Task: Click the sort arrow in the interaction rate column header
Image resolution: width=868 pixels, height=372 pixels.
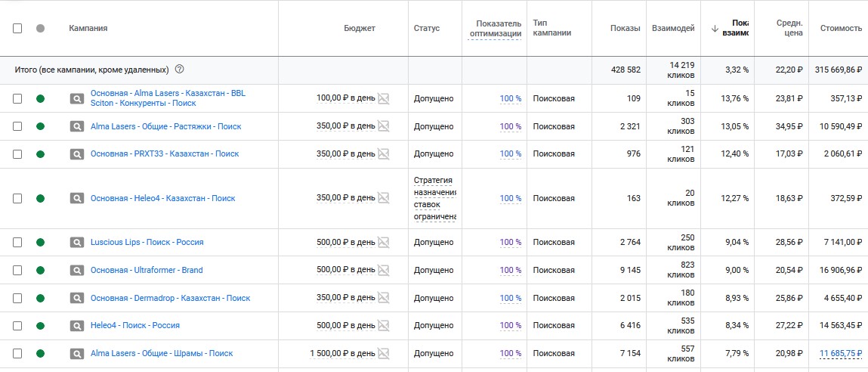Action: [715, 28]
